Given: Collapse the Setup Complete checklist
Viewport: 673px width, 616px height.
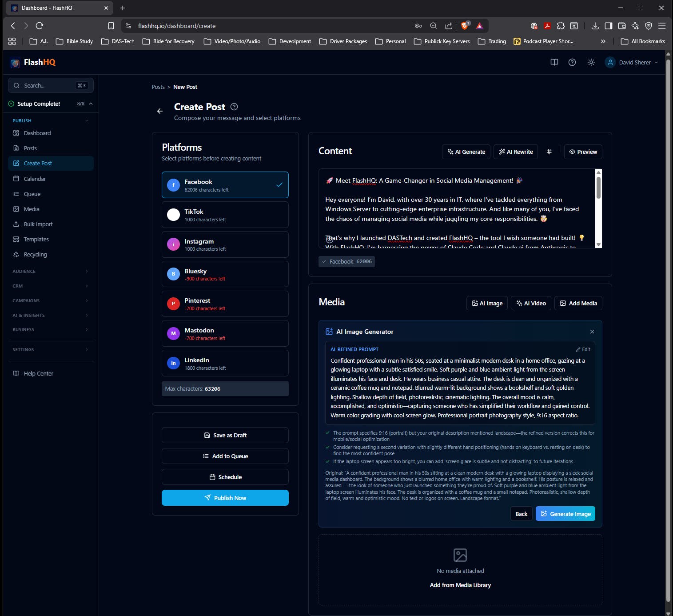Looking at the screenshot, I should coord(91,104).
